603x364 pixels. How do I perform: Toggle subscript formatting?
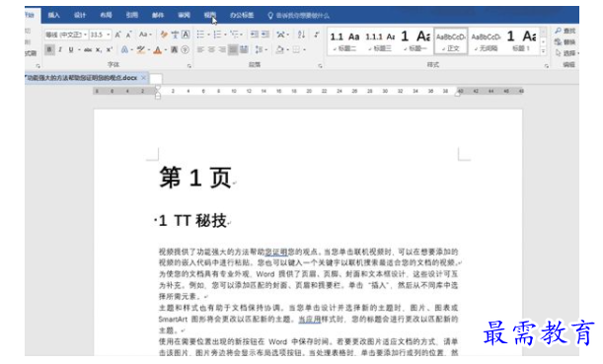99,49
